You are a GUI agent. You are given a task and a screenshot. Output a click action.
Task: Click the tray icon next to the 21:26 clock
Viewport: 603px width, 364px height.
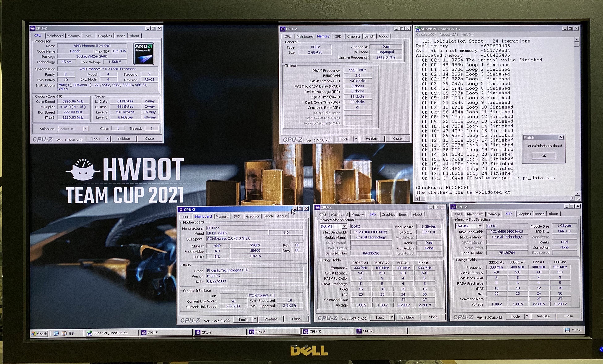coord(567,330)
